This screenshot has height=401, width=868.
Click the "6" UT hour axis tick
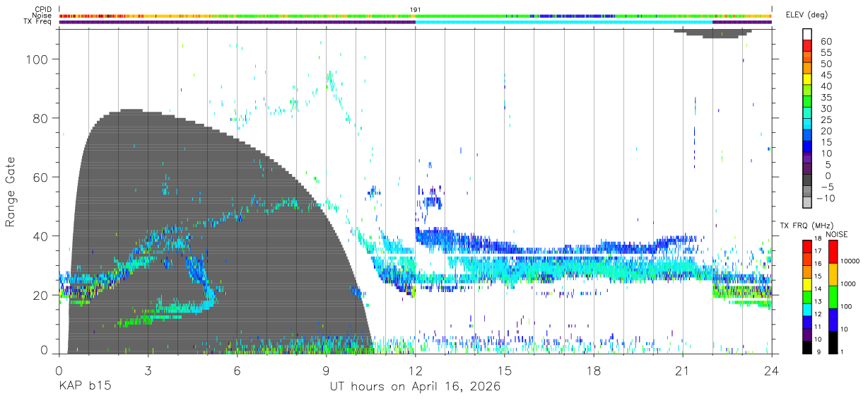237,370
